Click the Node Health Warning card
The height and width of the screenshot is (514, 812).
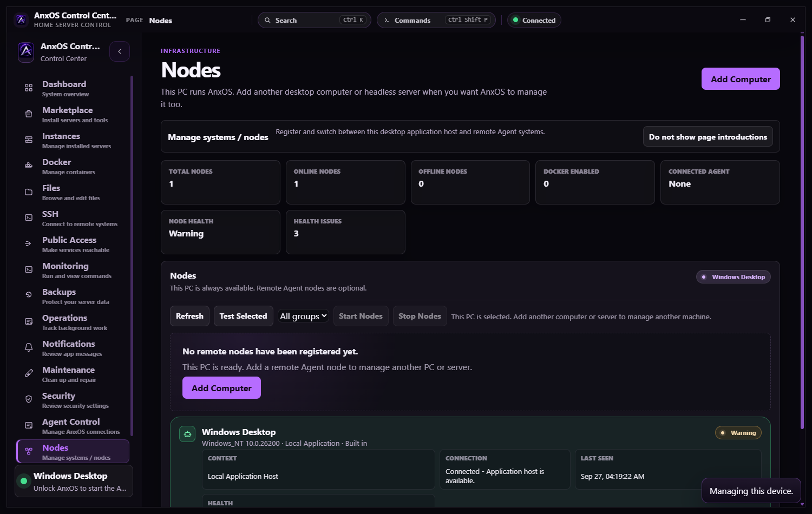coord(220,232)
